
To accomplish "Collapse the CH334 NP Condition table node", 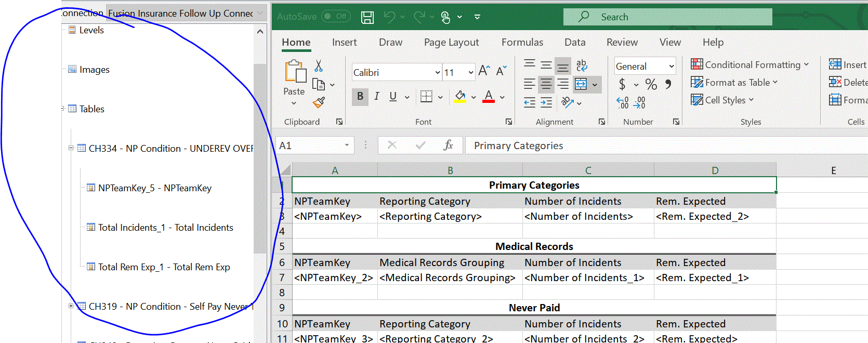I will (x=71, y=148).
